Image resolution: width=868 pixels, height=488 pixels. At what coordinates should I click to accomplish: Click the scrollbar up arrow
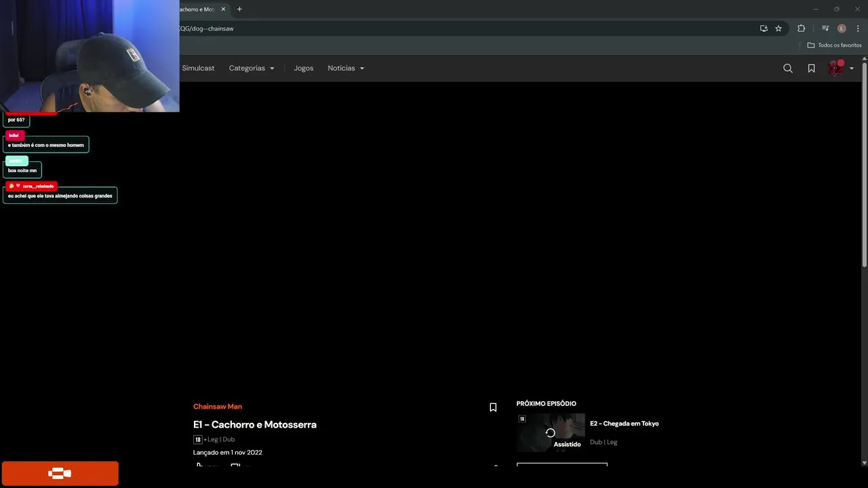click(865, 59)
